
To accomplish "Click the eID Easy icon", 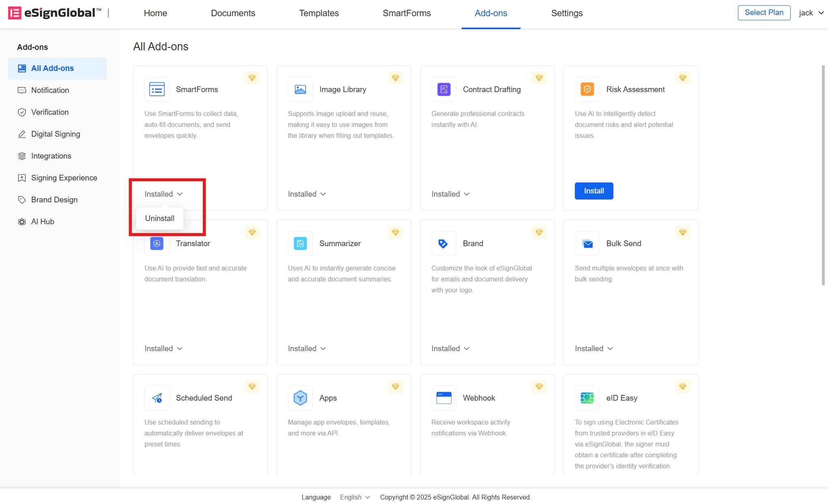I will [x=587, y=398].
